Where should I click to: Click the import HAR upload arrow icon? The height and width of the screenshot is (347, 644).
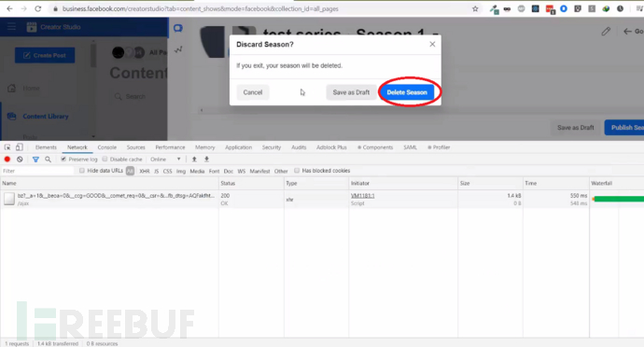194,160
